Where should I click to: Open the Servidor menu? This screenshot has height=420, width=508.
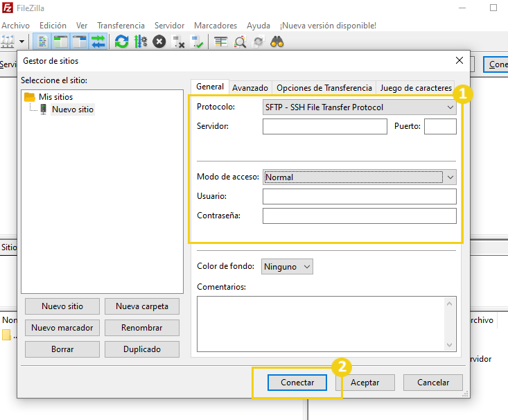click(169, 25)
